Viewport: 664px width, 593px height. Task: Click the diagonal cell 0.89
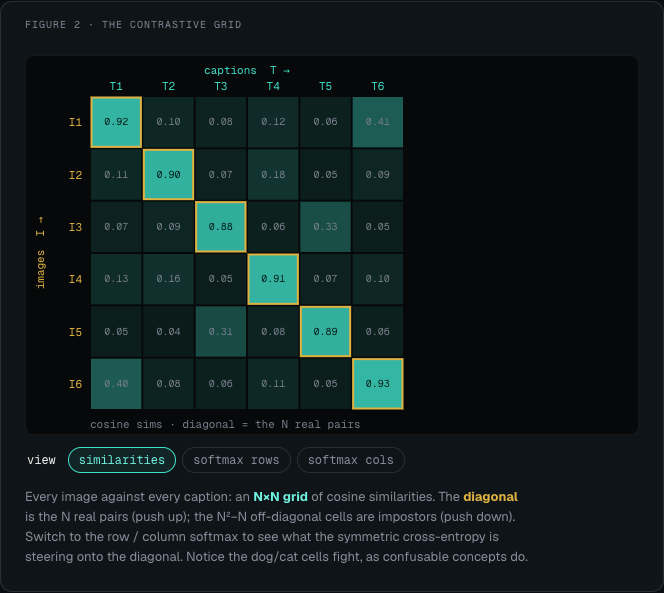(x=325, y=331)
